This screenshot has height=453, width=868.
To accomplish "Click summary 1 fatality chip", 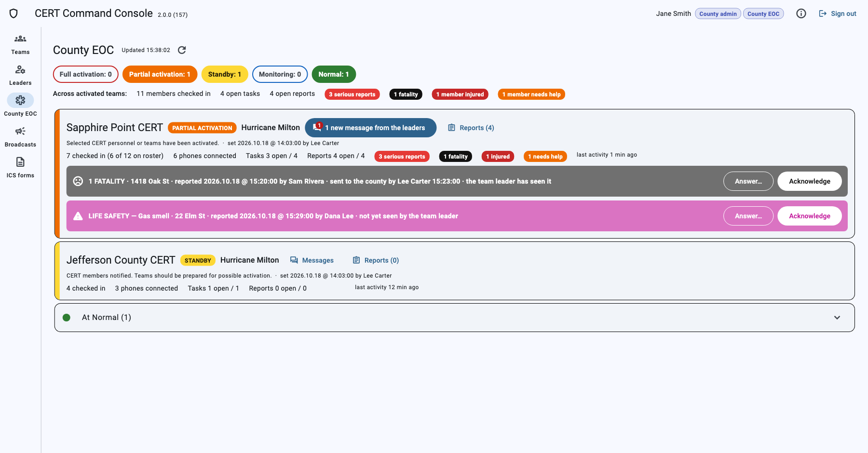I will point(406,94).
